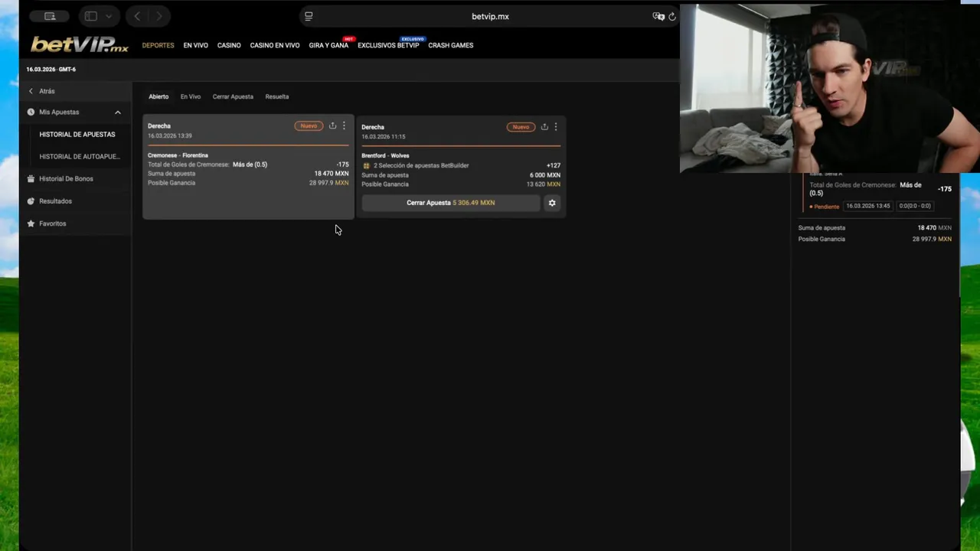Viewport: 980px width, 551px height.
Task: Open Favoritos in sidebar
Action: pos(53,223)
